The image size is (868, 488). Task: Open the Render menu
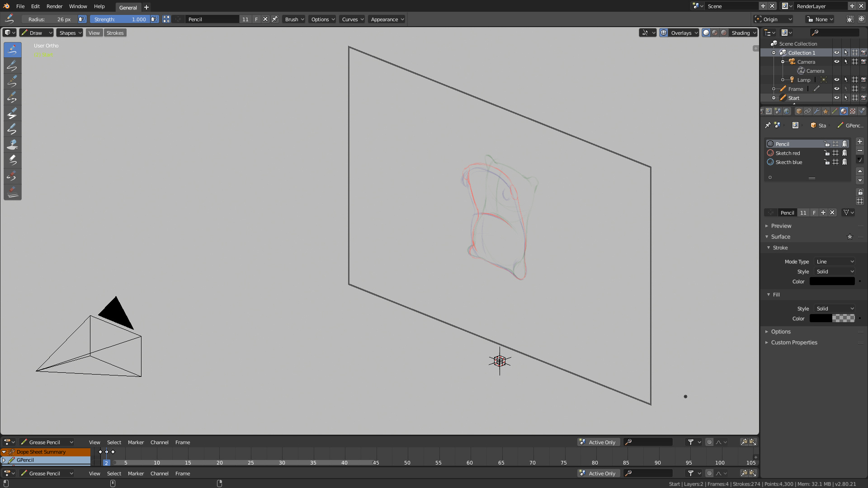tap(54, 6)
